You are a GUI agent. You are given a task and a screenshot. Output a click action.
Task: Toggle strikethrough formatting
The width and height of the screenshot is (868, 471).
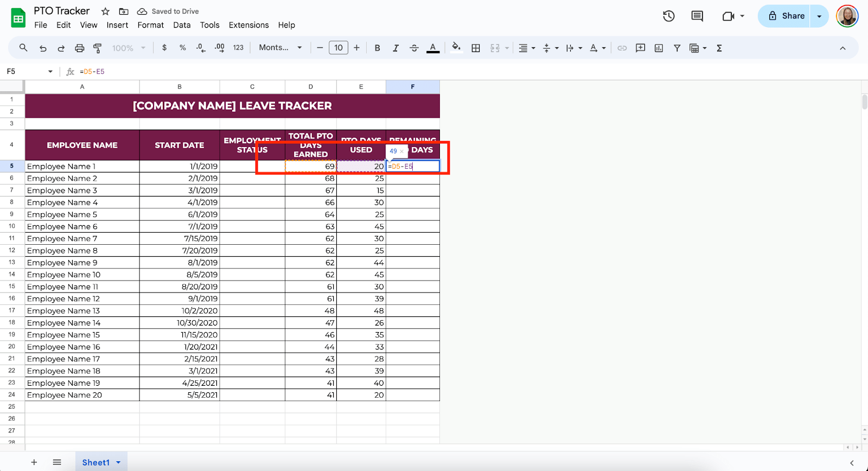(414, 48)
